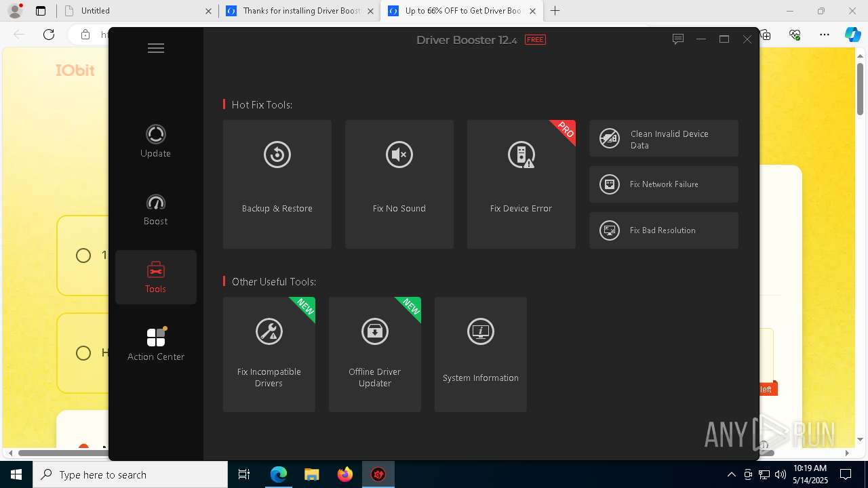The height and width of the screenshot is (488, 868).
Task: Close the Thanks for installing tab
Action: pyautogui.click(x=370, y=11)
